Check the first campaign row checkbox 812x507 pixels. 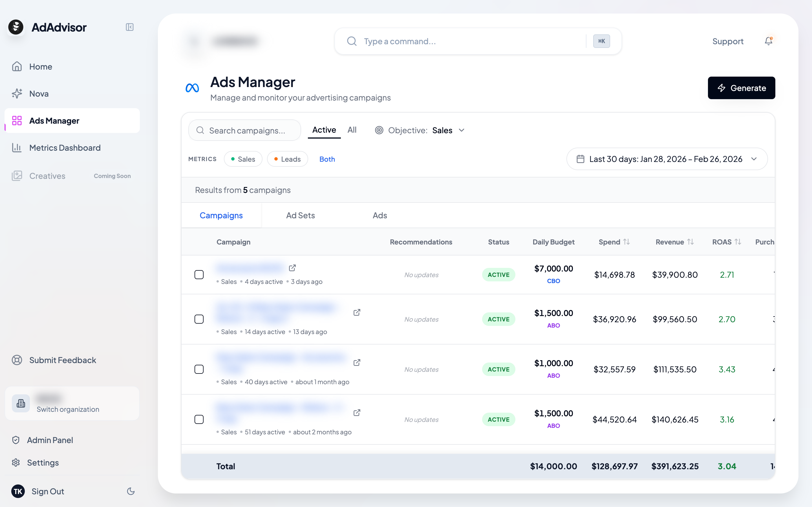(199, 274)
